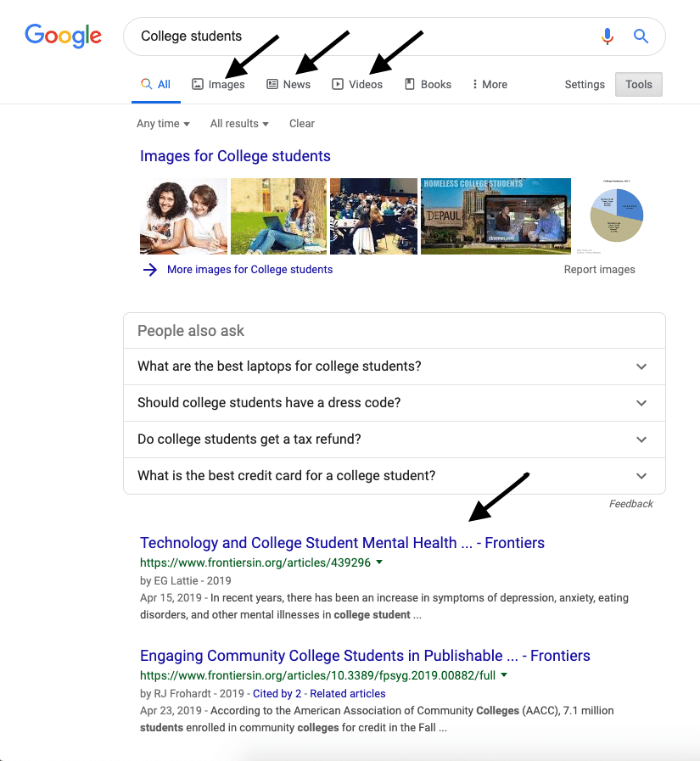Open the Videos results tab
Viewport: 700px width, 761px height.
tap(357, 85)
